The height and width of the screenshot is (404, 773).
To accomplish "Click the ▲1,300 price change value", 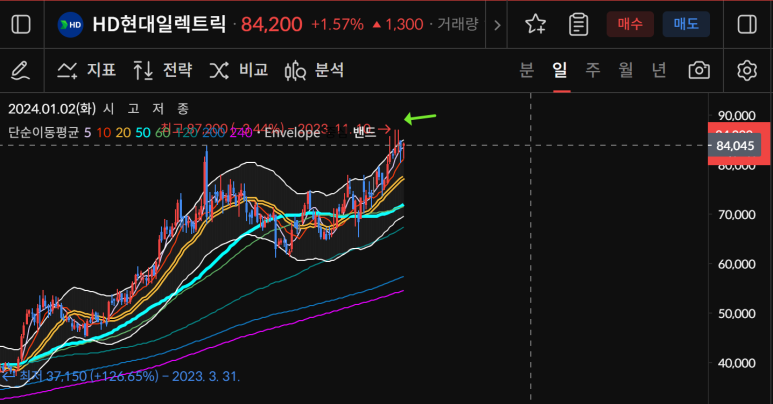I will click(397, 24).
